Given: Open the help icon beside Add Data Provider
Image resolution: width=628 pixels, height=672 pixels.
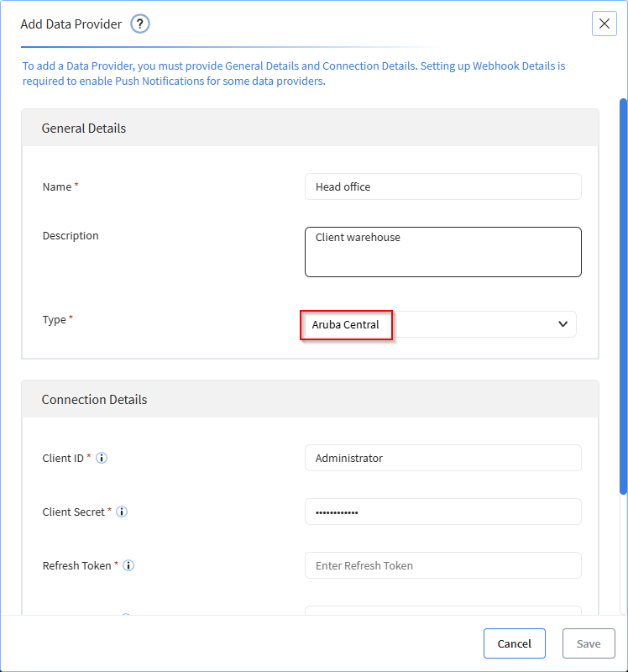Looking at the screenshot, I should point(140,24).
